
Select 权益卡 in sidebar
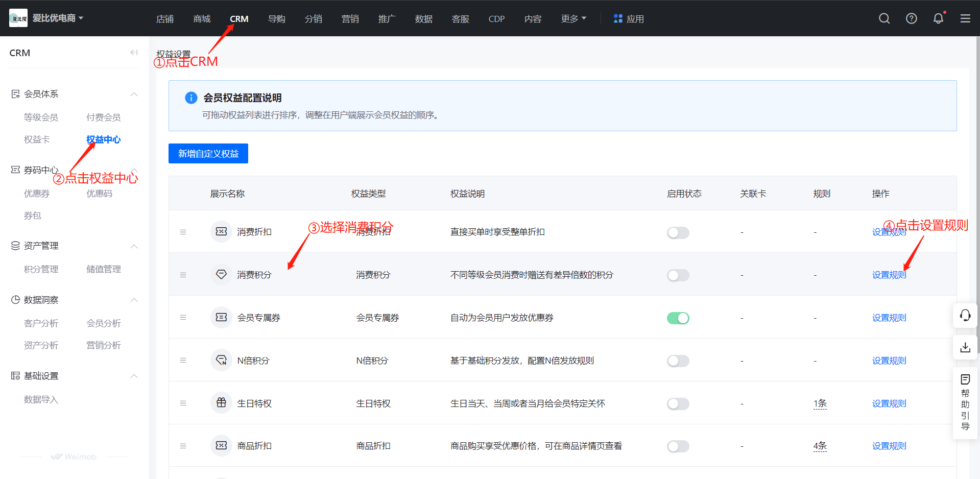37,139
